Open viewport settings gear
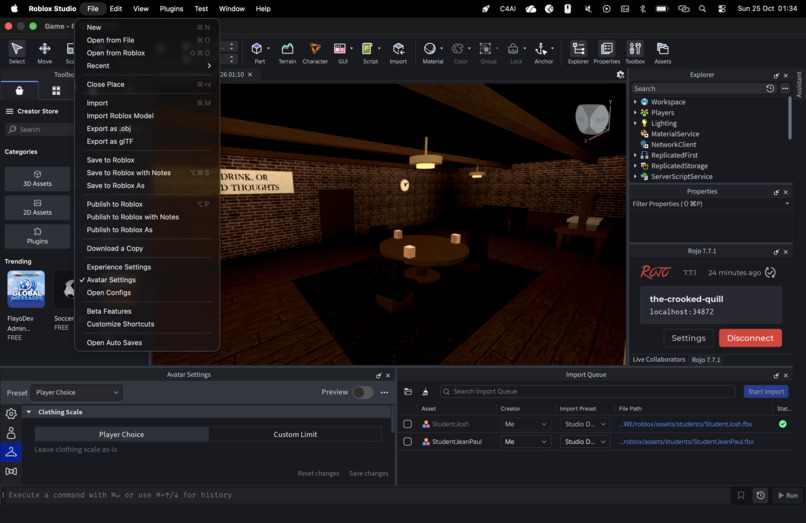The width and height of the screenshot is (806, 523). [620, 75]
